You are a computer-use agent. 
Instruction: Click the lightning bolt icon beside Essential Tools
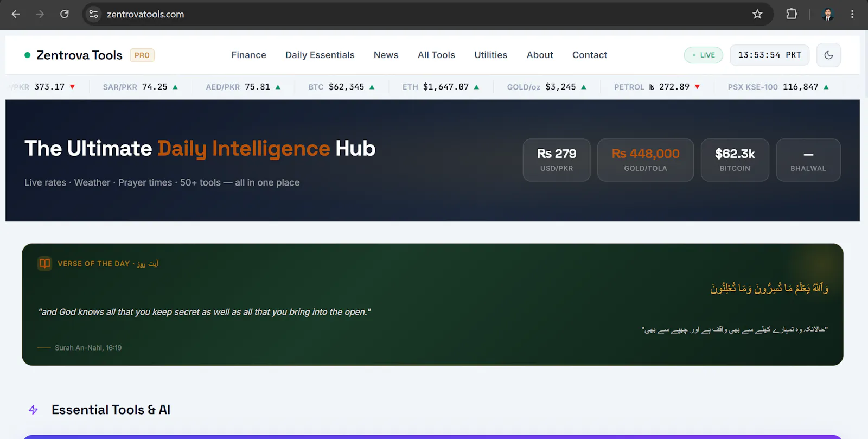33,410
